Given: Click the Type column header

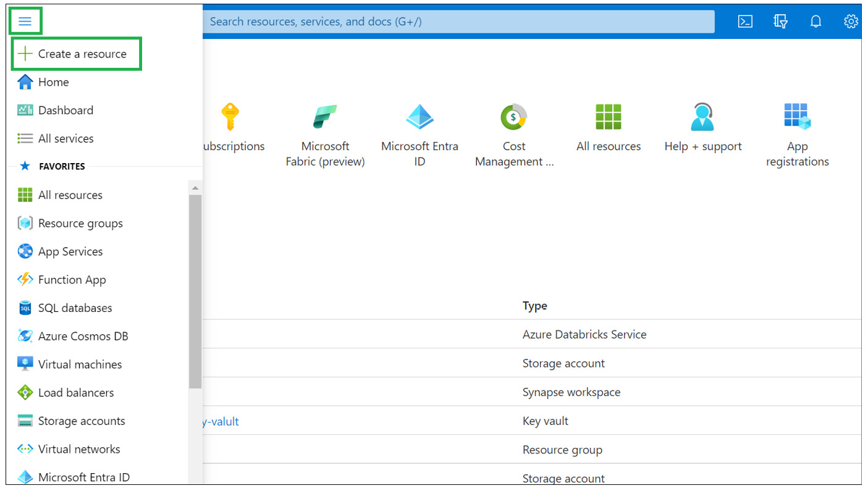Looking at the screenshot, I should pyautogui.click(x=535, y=306).
